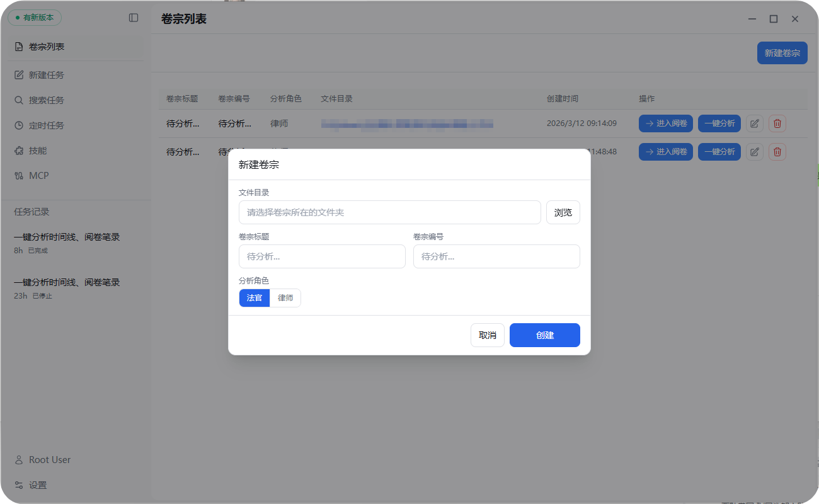The width and height of the screenshot is (819, 504).
Task: Check the 有新版本 update badge
Action: (x=35, y=18)
